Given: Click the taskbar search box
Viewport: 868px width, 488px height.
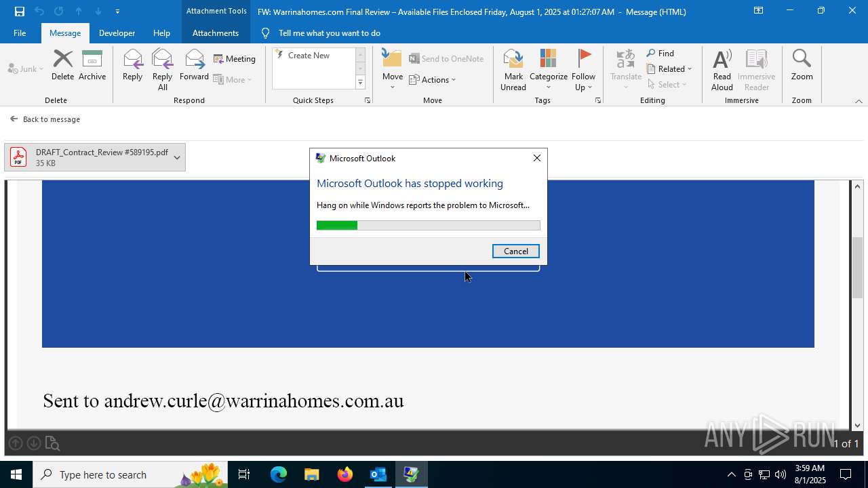Looking at the screenshot, I should (130, 474).
